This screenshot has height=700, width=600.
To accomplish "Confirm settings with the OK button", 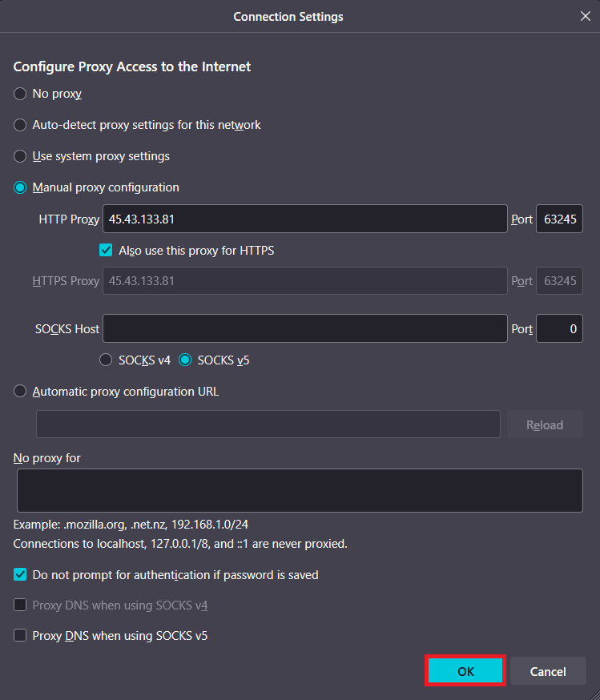I will 465,671.
